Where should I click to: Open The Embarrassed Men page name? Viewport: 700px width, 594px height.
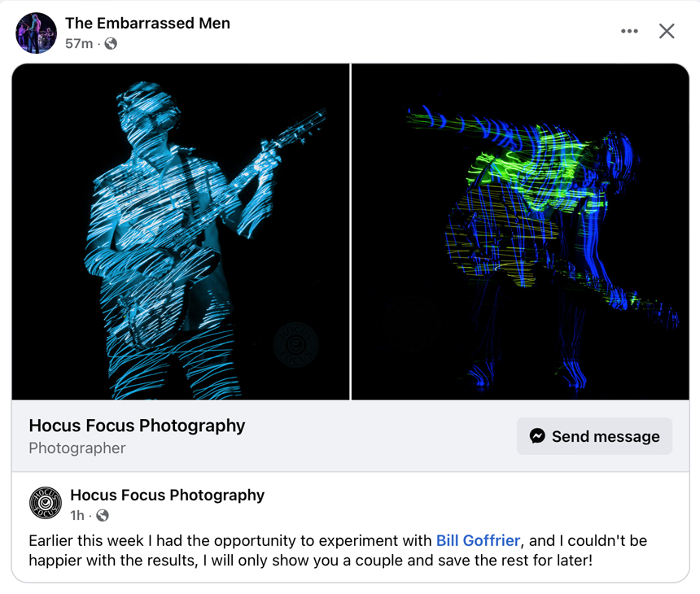click(147, 23)
